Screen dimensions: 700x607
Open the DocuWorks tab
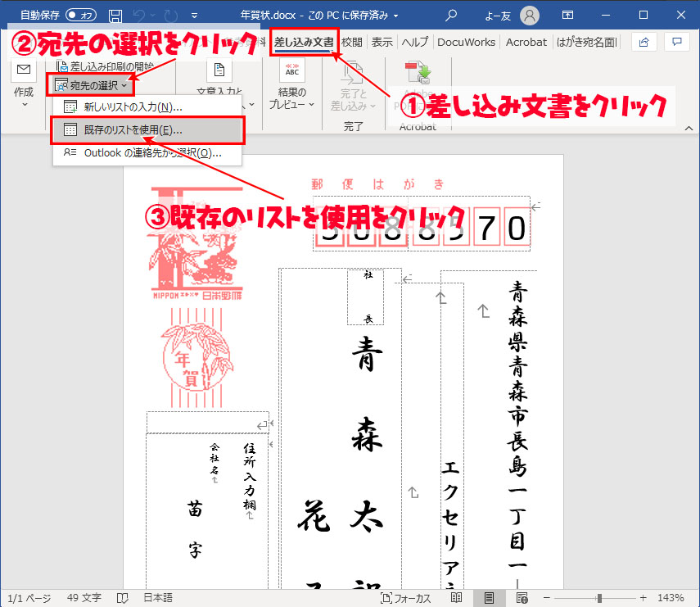click(466, 43)
